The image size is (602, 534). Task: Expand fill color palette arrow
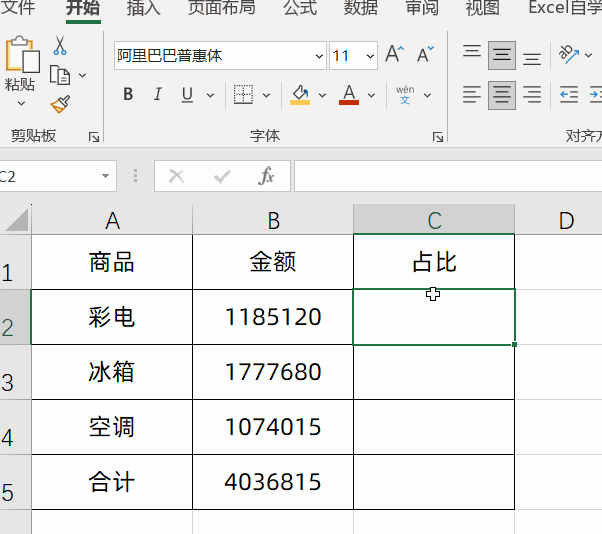[322, 95]
